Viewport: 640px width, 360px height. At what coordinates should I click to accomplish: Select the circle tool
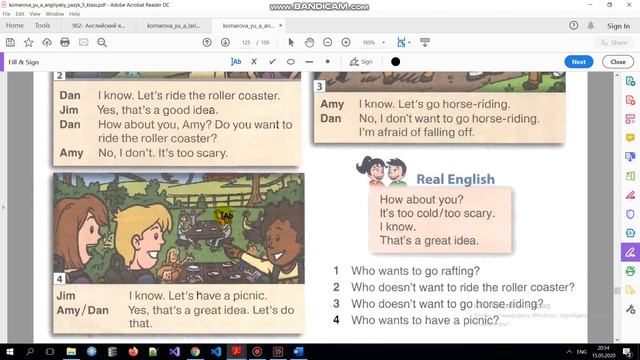point(291,62)
